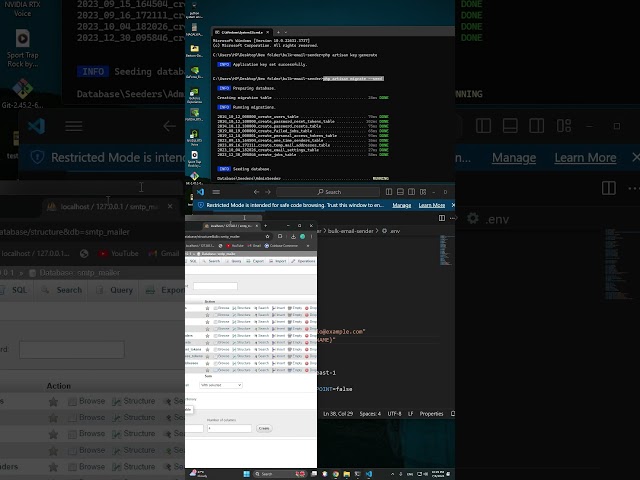Switch to phpMyAdmin Search tab
The width and height of the screenshot is (640, 480).
211,261
